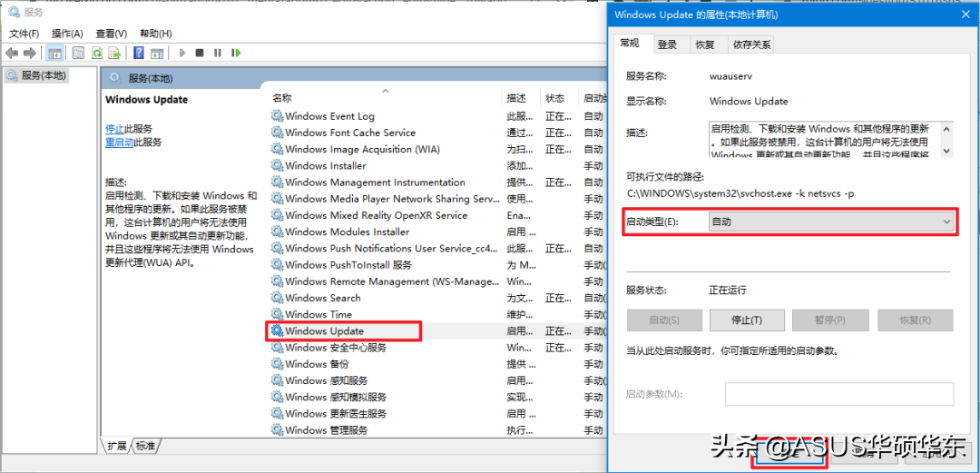Open Help via blue question-mark icon
Screen dimensions: 980x473
(140, 53)
